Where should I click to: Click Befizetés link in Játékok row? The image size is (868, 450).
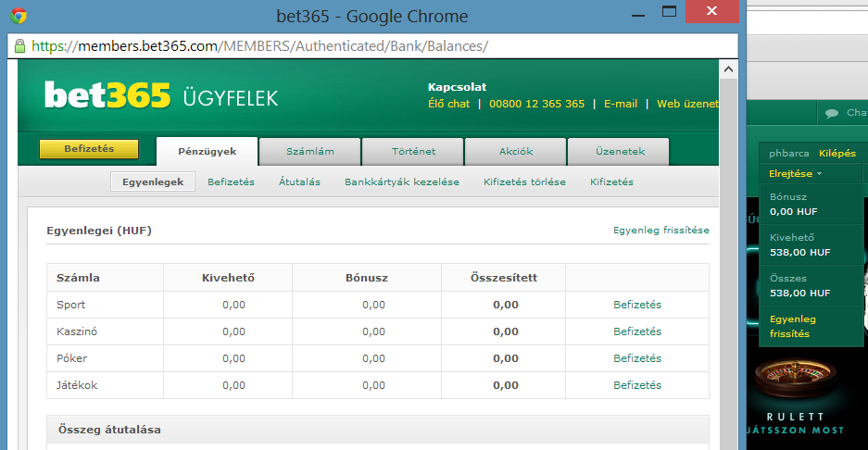pos(637,385)
